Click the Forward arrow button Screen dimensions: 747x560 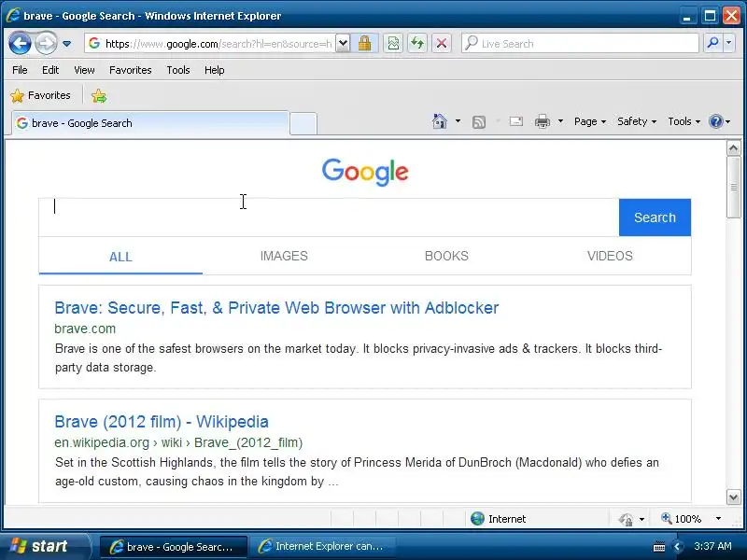(46, 44)
